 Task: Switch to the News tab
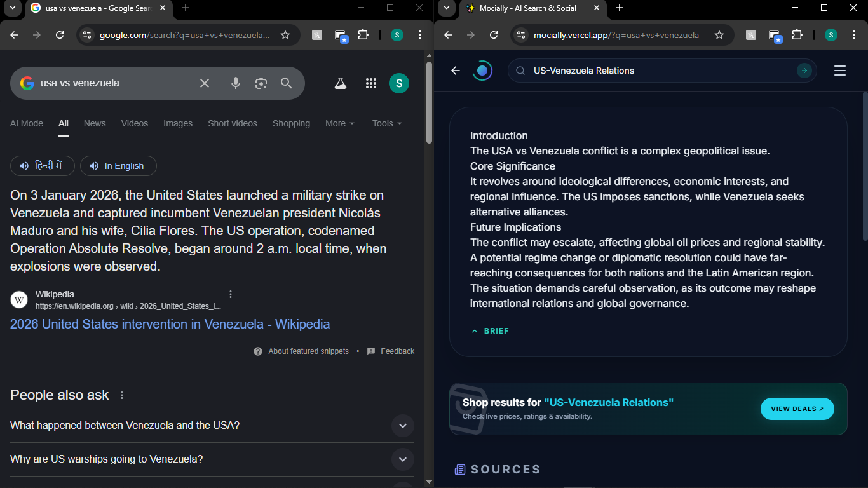tap(94, 123)
